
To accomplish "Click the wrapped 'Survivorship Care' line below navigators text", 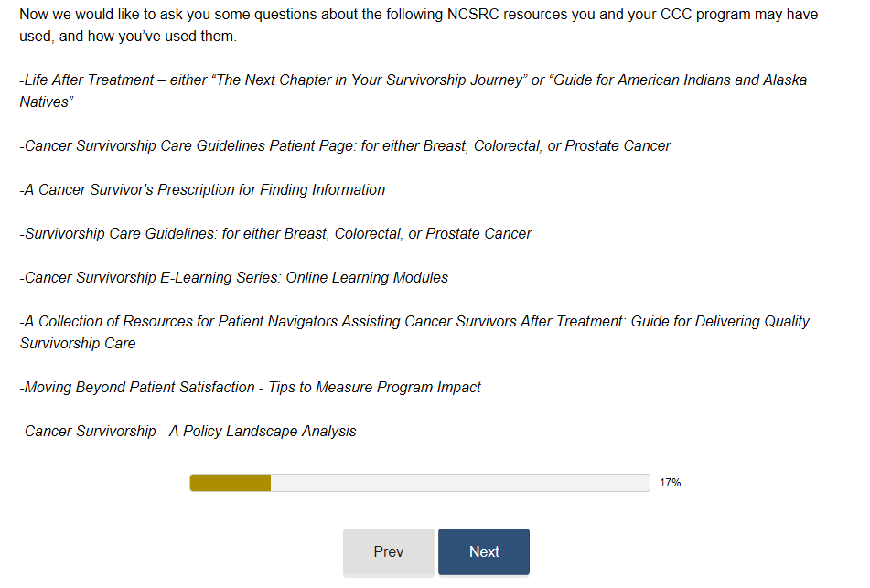I will click(x=78, y=344).
